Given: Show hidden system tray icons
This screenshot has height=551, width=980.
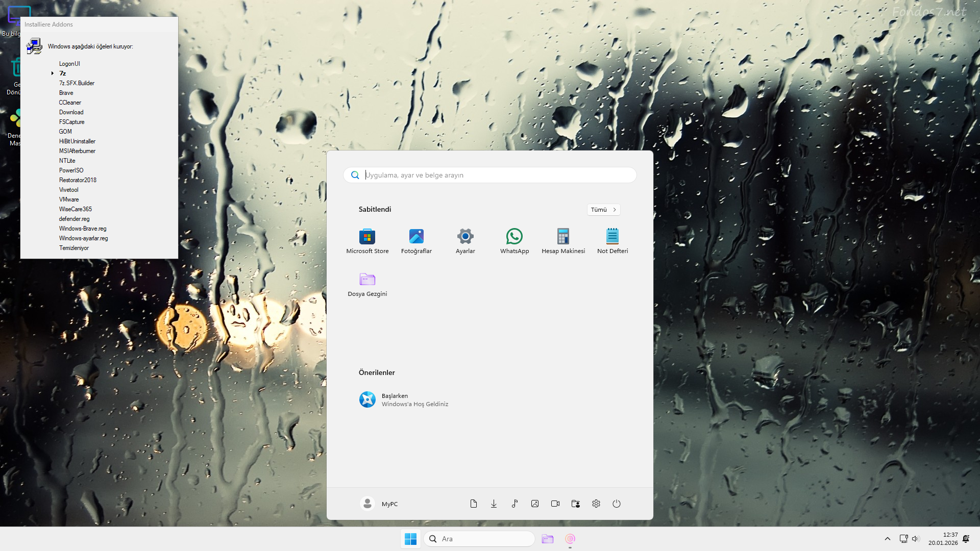Looking at the screenshot, I should pyautogui.click(x=888, y=539).
